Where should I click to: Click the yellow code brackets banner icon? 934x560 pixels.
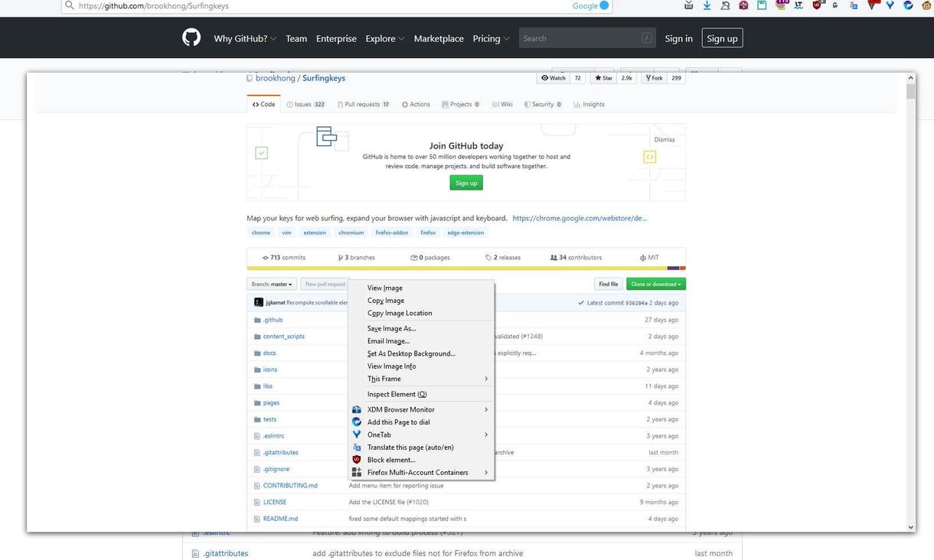click(649, 157)
